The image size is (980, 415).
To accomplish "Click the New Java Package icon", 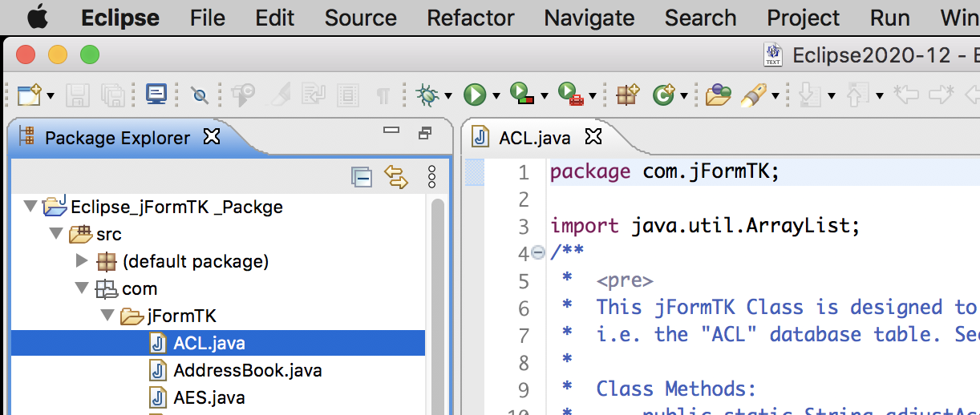I will 627,95.
